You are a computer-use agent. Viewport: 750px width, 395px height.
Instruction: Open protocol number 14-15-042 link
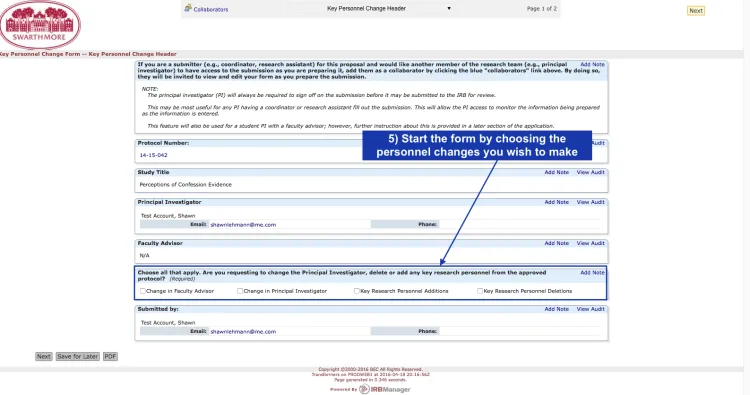coord(154,155)
